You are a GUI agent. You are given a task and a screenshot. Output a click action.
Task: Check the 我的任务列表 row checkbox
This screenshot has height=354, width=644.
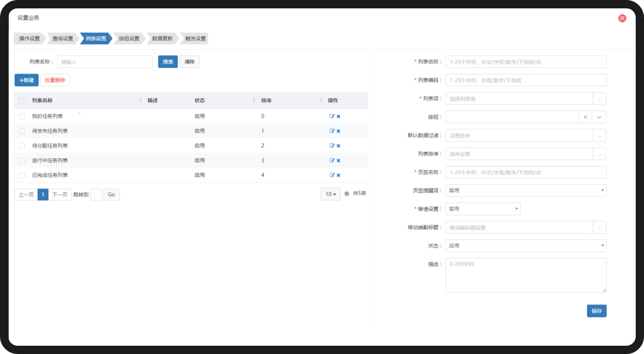(x=22, y=116)
